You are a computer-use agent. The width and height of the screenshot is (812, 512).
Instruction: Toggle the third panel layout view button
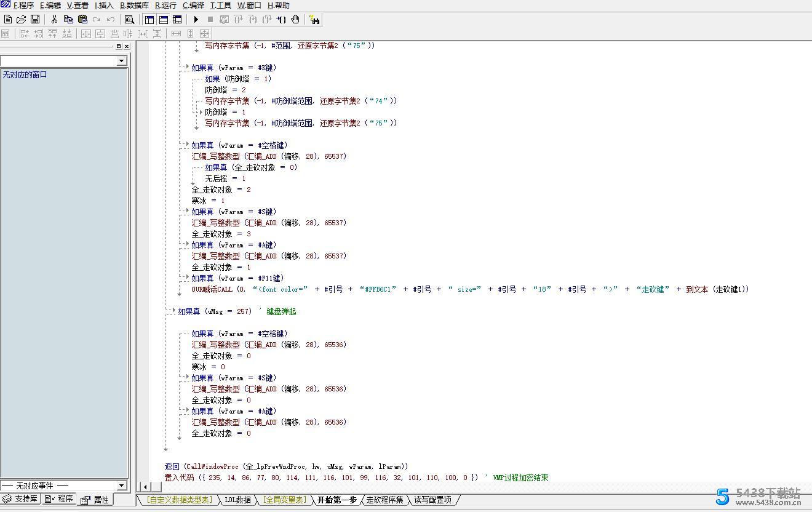177,20
